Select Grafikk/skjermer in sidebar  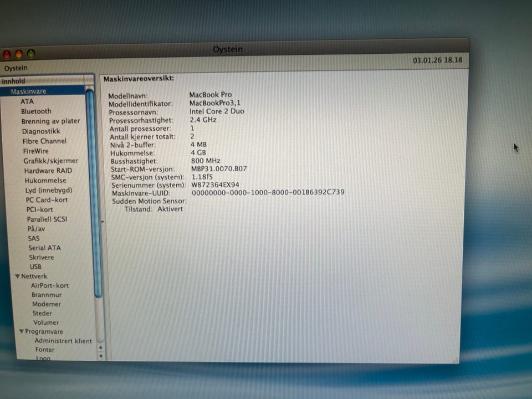tap(50, 161)
